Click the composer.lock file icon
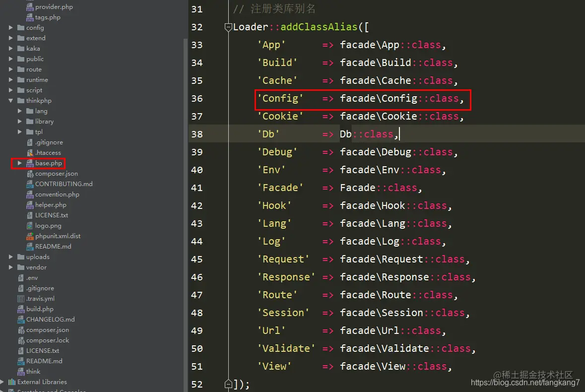Image resolution: width=585 pixels, height=392 pixels. [21, 340]
